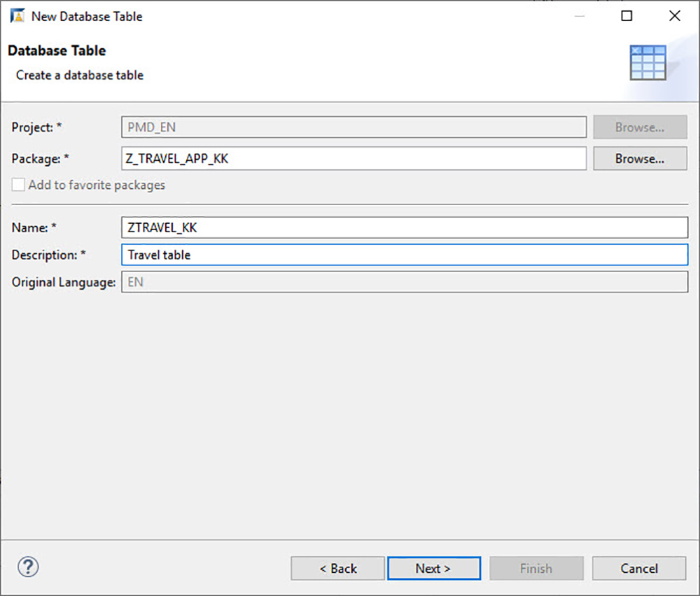
Task: Enable Add to favorite packages
Action: tap(17, 185)
